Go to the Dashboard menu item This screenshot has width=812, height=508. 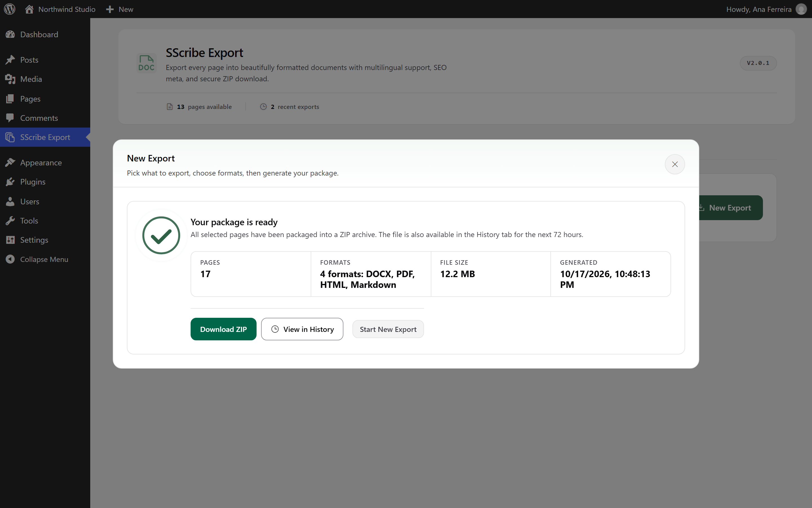click(45, 34)
